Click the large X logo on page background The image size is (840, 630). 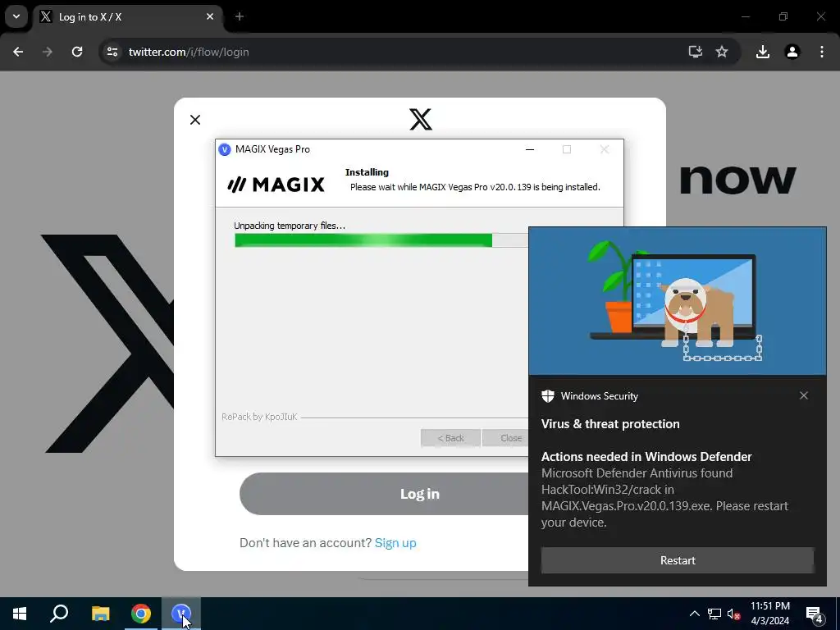[x=108, y=344]
